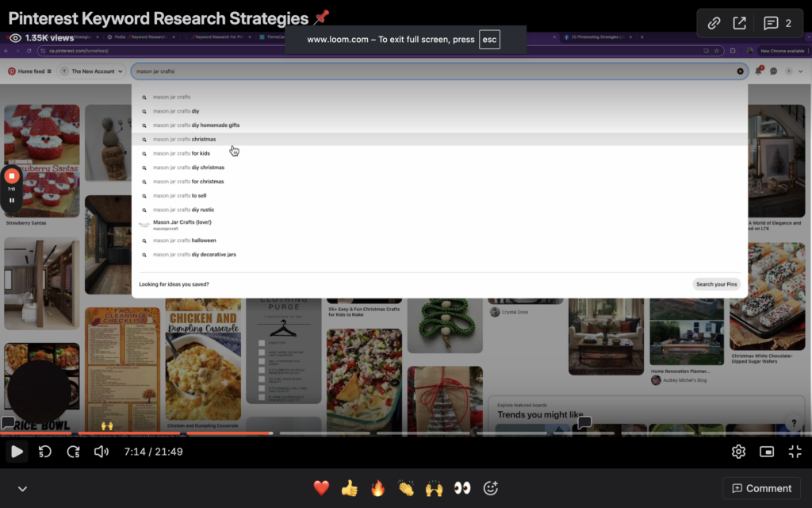Open The New Account dropdown

click(x=92, y=71)
